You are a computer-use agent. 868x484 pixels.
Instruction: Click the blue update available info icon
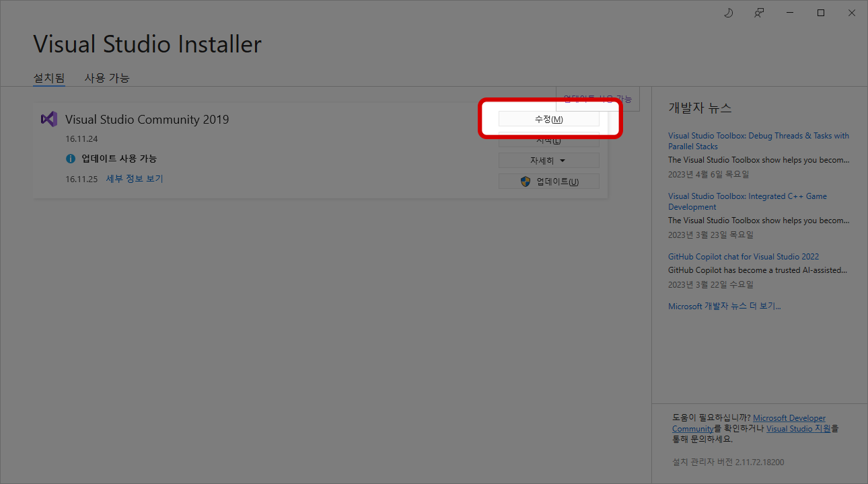(x=71, y=159)
